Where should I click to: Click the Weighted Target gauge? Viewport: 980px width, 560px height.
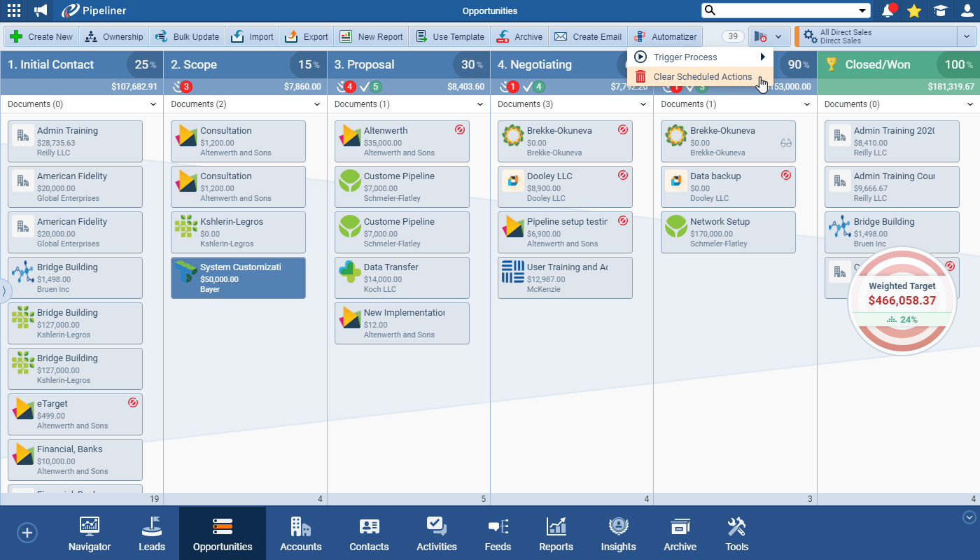(902, 301)
